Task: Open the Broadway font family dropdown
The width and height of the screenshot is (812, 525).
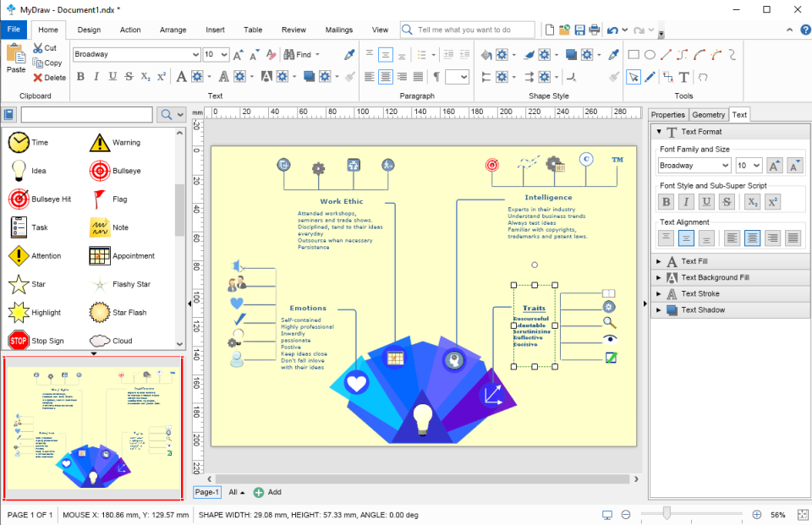Action: click(194, 53)
